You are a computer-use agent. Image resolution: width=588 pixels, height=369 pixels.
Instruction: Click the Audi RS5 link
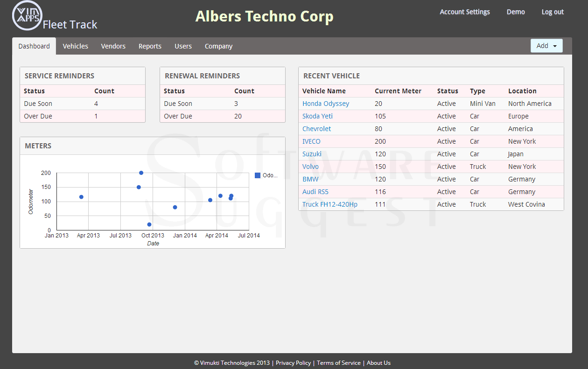point(315,192)
